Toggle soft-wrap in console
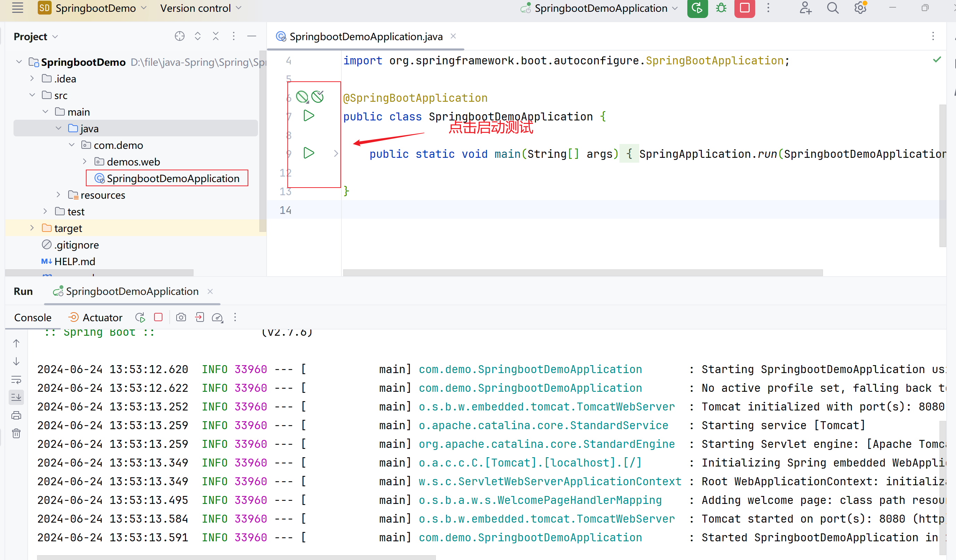This screenshot has width=956, height=560. tap(16, 380)
